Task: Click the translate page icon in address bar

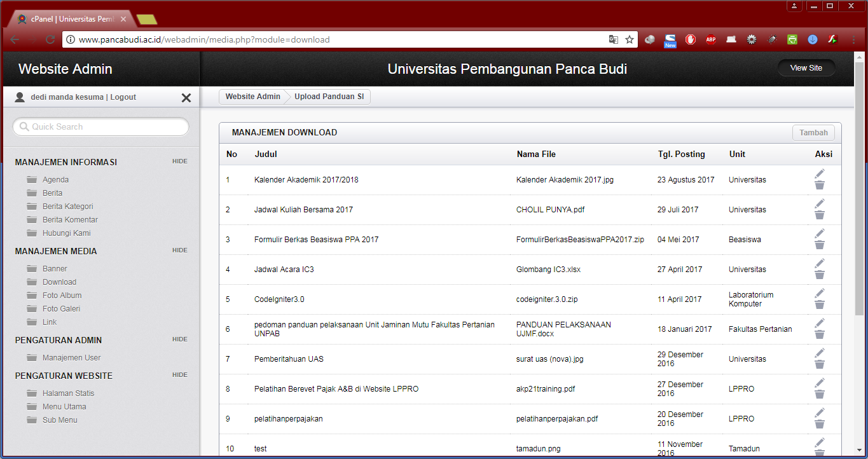Action: (613, 39)
